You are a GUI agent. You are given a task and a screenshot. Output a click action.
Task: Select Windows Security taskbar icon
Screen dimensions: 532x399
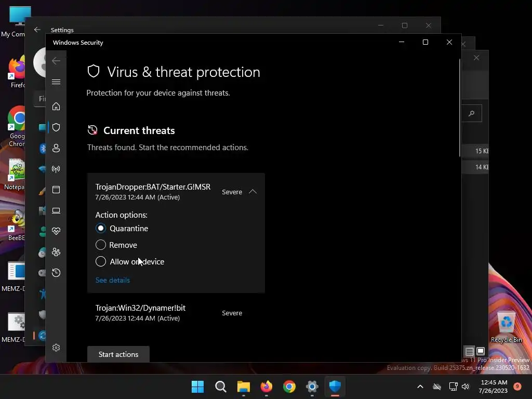[x=335, y=387]
